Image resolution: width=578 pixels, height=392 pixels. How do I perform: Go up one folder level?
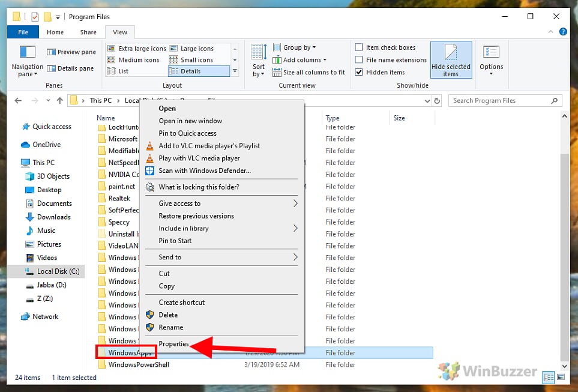[59, 101]
